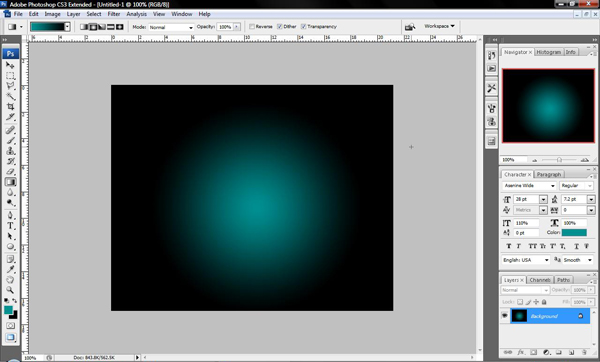The width and height of the screenshot is (600, 362).
Task: Select the Path Selection tool
Action: pos(10,236)
